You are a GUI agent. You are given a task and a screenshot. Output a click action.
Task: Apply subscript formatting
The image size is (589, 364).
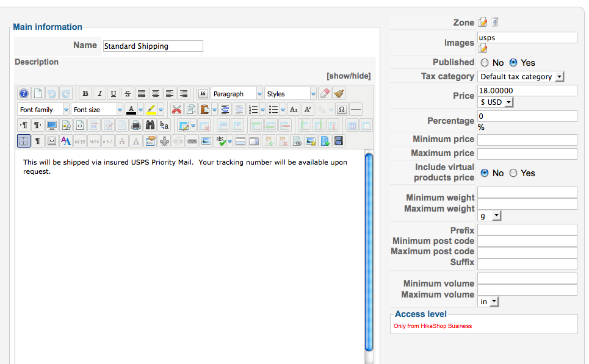(x=294, y=110)
